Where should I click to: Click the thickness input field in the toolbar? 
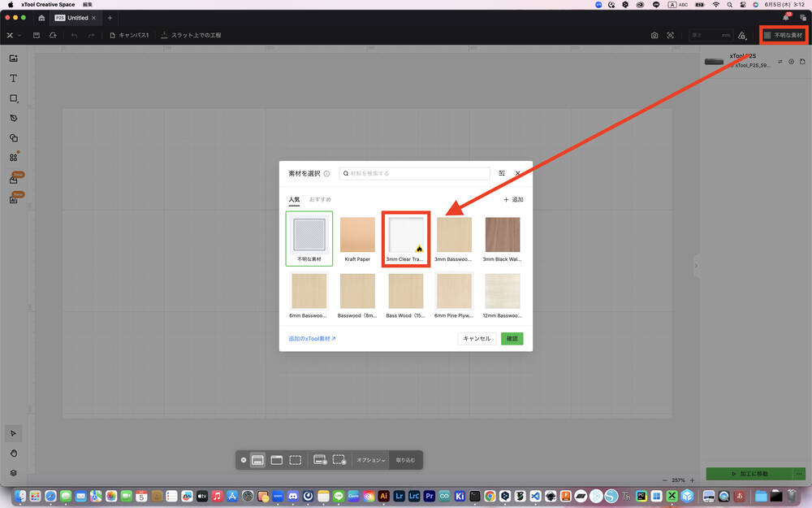click(x=710, y=35)
